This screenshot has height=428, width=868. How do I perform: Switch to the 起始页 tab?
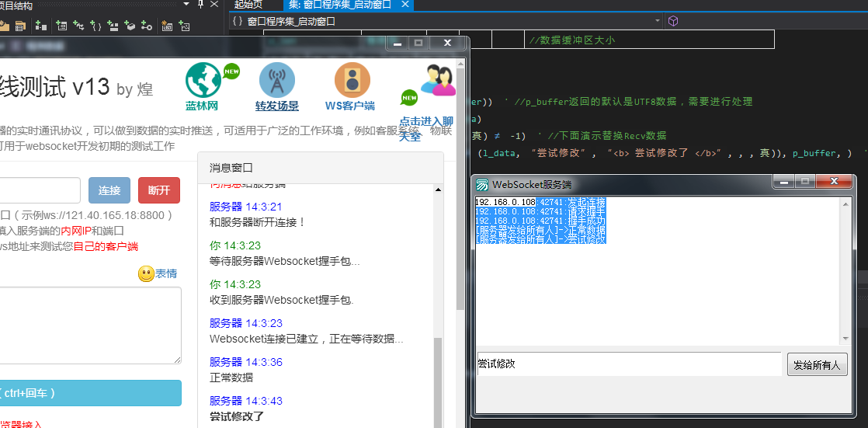pos(248,5)
